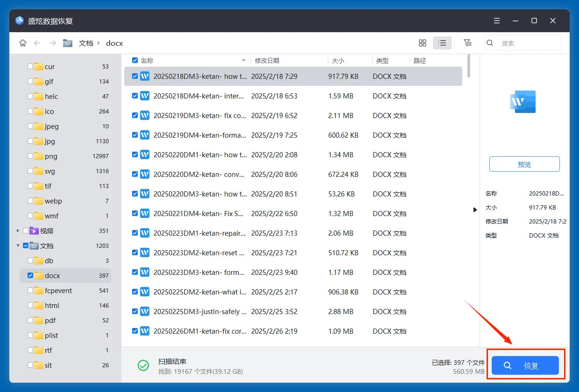579x392 pixels.
Task: Switch to grid thumbnail view
Action: point(423,43)
